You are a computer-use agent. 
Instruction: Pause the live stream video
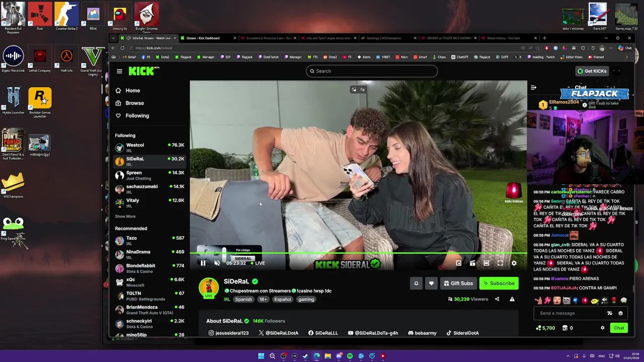pyautogui.click(x=203, y=263)
